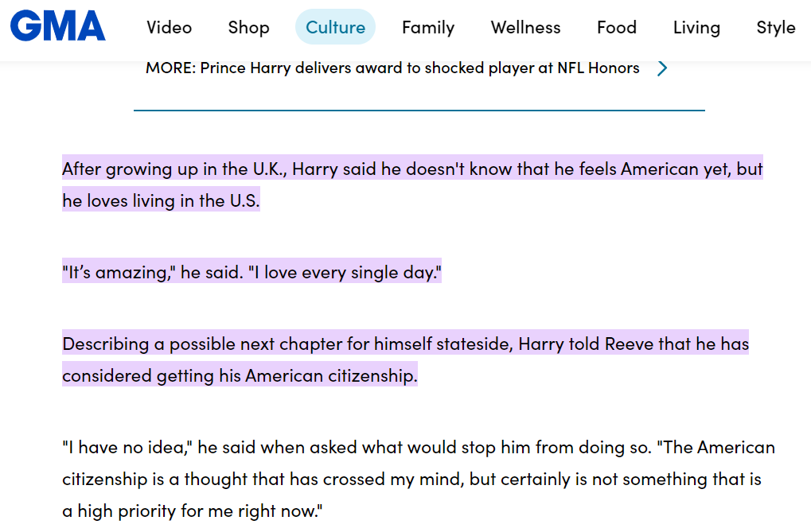Open the Style section
Screen dimensions: 811x532
pyautogui.click(x=775, y=27)
